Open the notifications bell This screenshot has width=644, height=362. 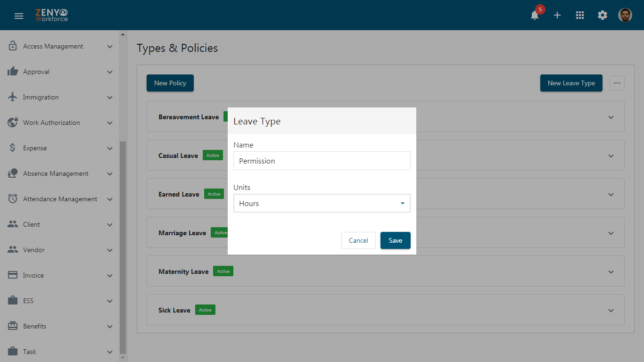point(535,15)
